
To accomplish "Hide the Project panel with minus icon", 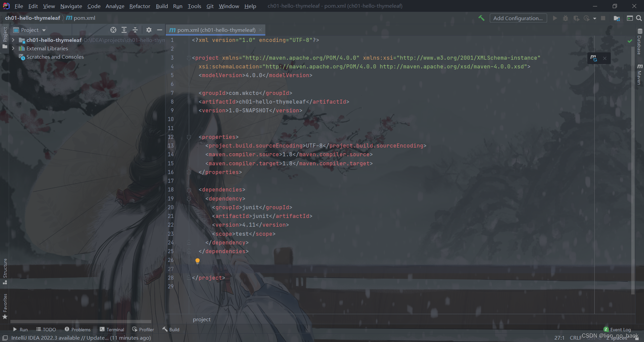I will point(160,30).
